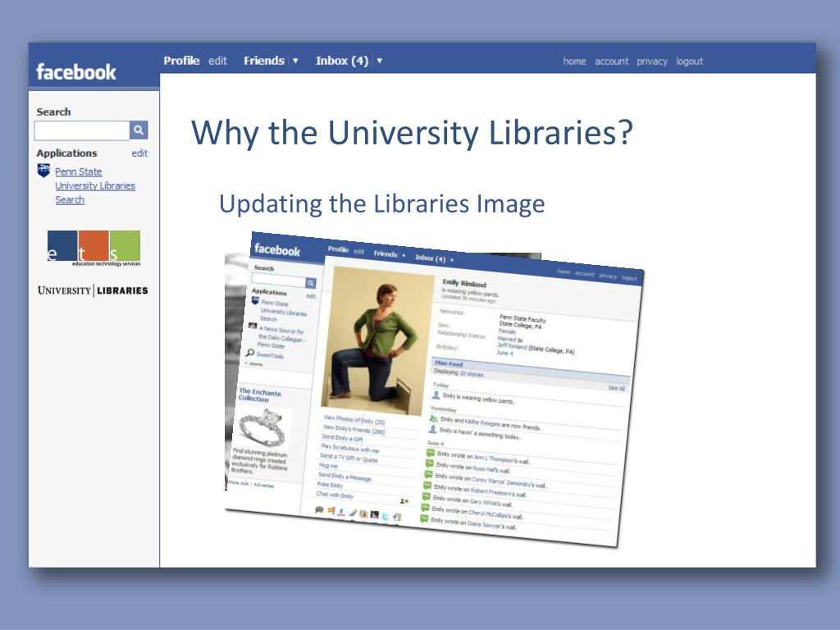This screenshot has width=840, height=630.
Task: Click "Robert Freeborn's wall" in the feed
Action: (x=498, y=492)
